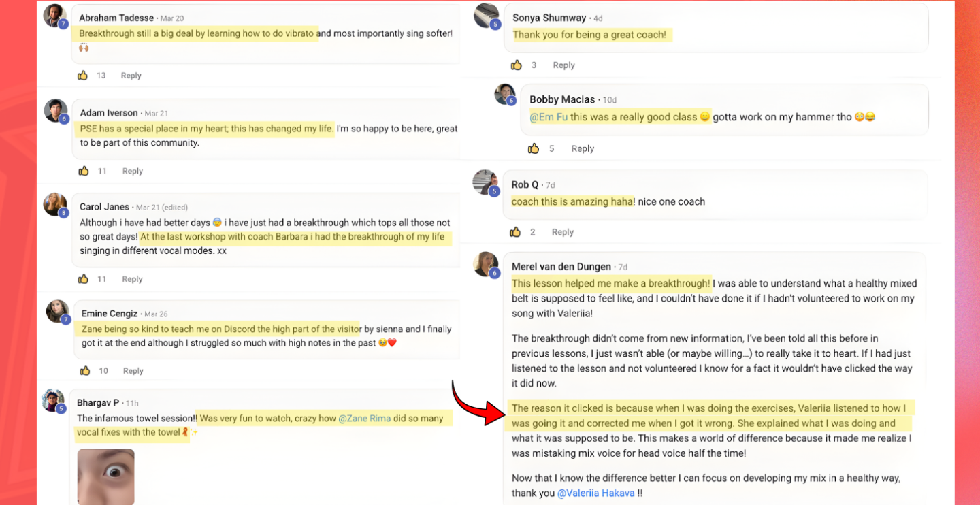The image size is (980, 505).
Task: Like Rob Q's comment
Action: (515, 232)
